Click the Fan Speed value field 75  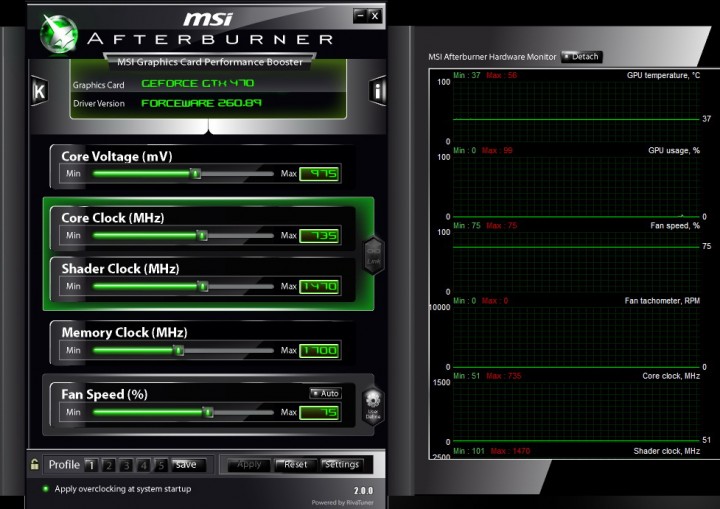click(320, 413)
